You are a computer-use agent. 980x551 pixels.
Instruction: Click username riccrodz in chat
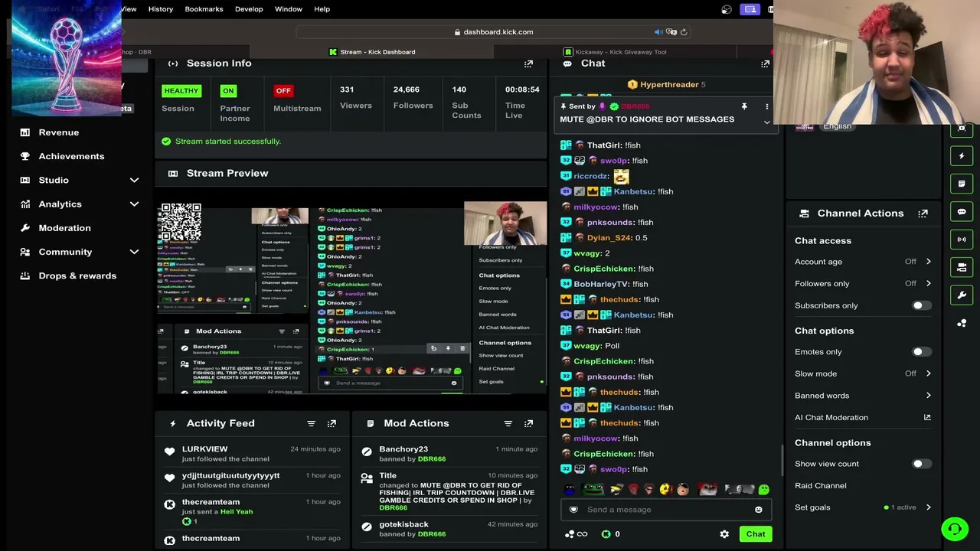pyautogui.click(x=591, y=176)
